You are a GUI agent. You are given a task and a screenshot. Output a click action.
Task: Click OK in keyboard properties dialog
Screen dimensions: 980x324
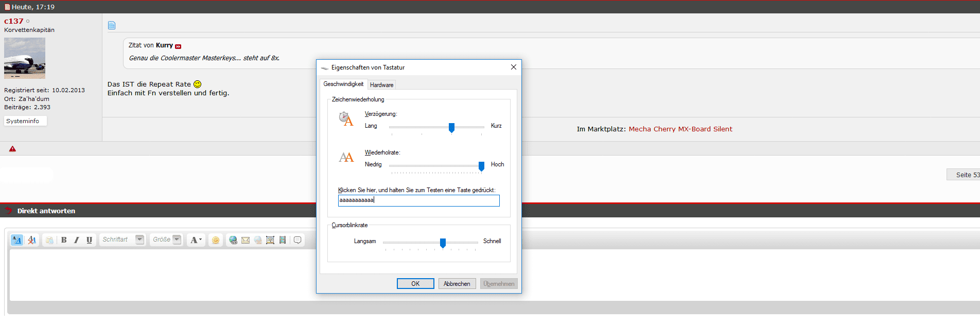tap(415, 284)
